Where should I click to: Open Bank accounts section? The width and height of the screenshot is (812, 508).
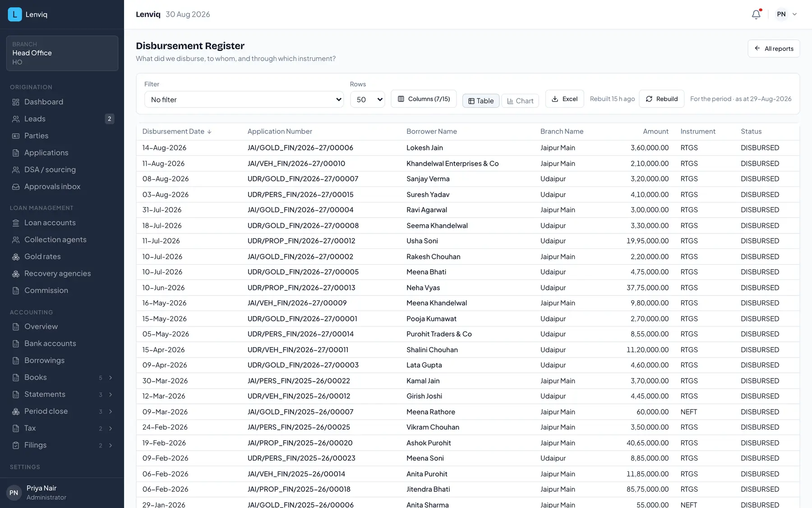click(x=62, y=344)
